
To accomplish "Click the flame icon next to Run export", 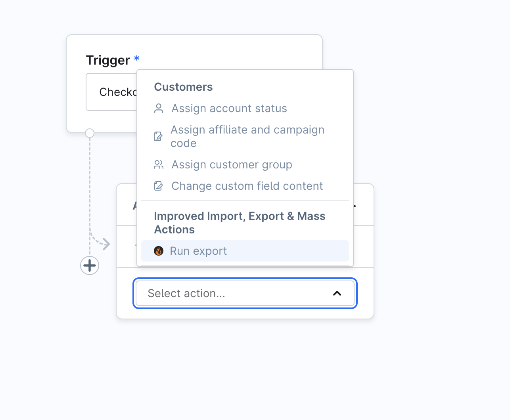I will point(159,251).
